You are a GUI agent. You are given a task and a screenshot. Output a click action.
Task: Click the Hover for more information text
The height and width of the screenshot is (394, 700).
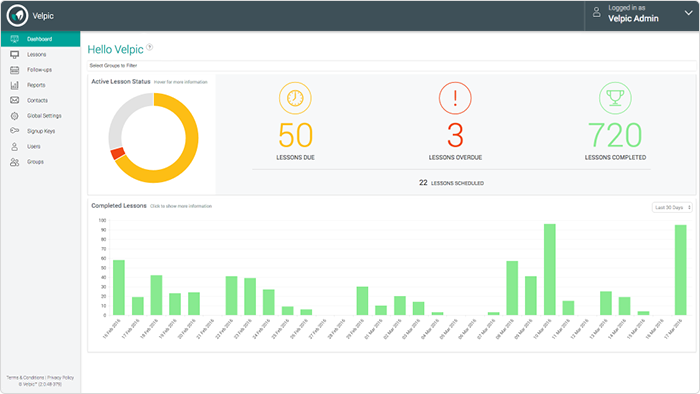[x=181, y=82]
